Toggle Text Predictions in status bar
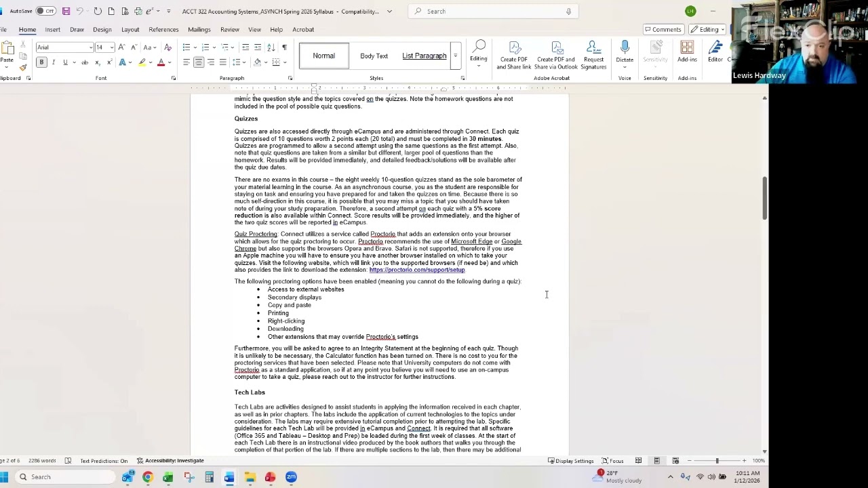Viewport: 868px width, 488px height. tap(104, 461)
